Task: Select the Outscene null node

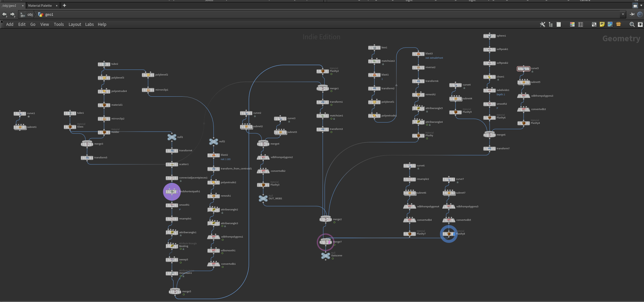Action: [x=325, y=256]
